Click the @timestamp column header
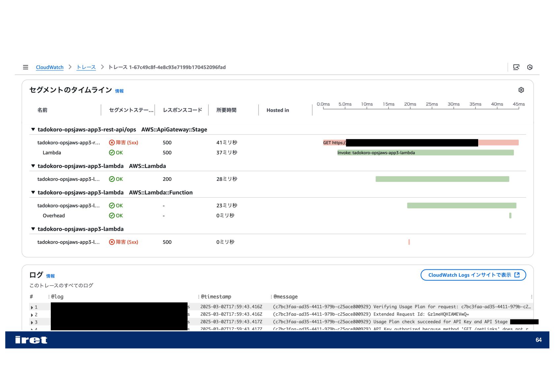Image resolution: width=555 pixels, height=392 pixels. pos(216,297)
